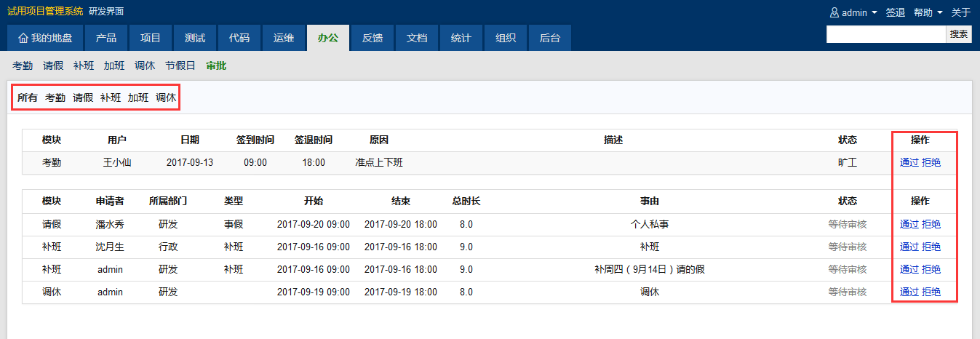
Task: Reject admin's 调休 request with 拒绝
Action: (931, 292)
